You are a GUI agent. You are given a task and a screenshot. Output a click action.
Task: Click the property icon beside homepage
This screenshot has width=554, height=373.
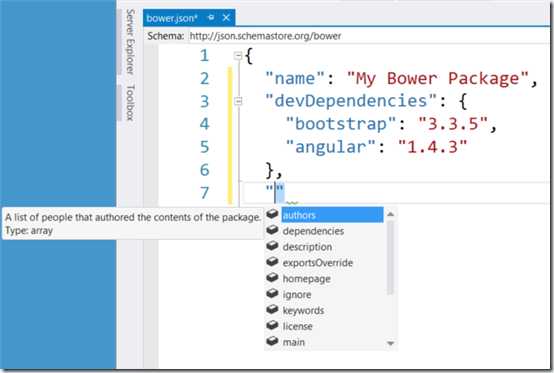click(x=272, y=278)
